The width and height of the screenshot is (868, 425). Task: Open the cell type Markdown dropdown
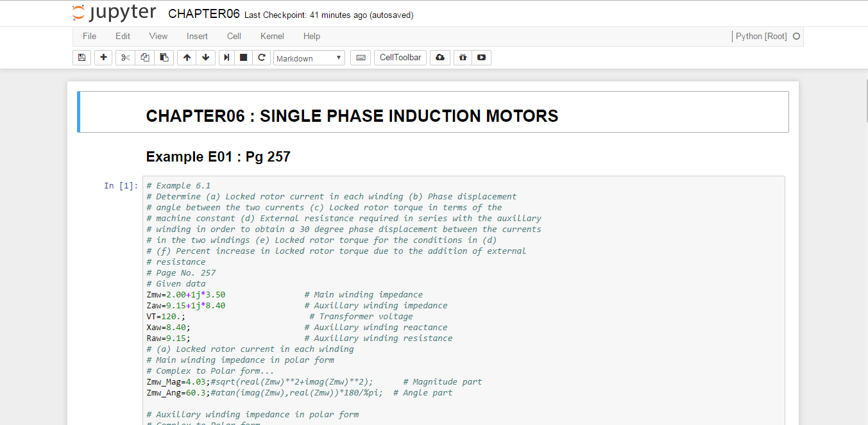pyautogui.click(x=309, y=58)
